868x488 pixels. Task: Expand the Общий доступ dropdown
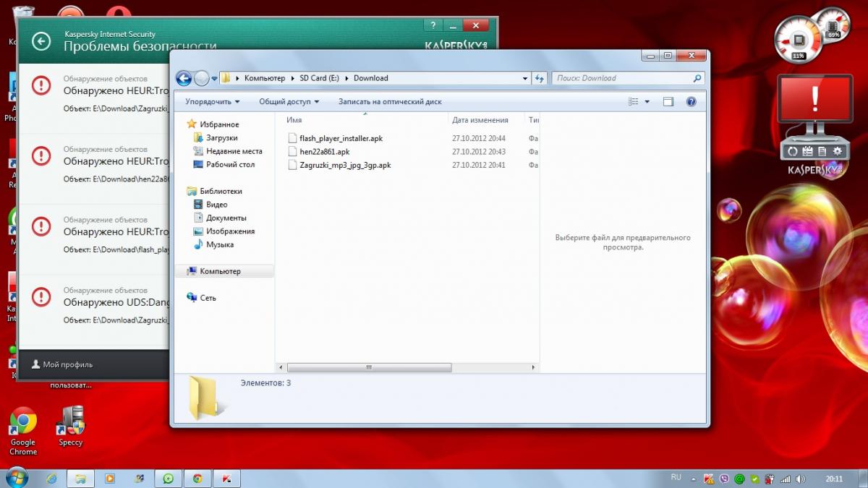[x=289, y=102]
